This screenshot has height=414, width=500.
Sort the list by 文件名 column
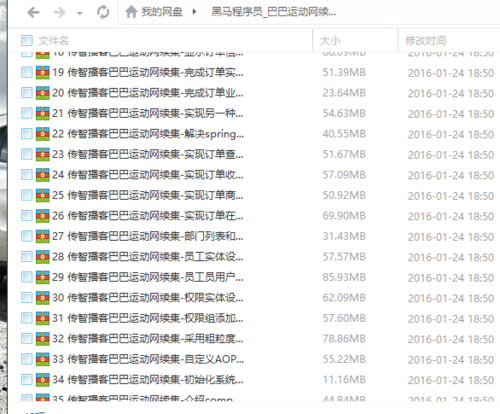pyautogui.click(x=53, y=41)
